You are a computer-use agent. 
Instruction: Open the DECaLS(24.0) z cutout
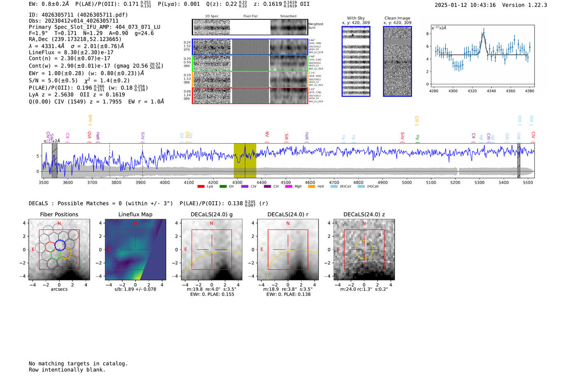(x=364, y=249)
